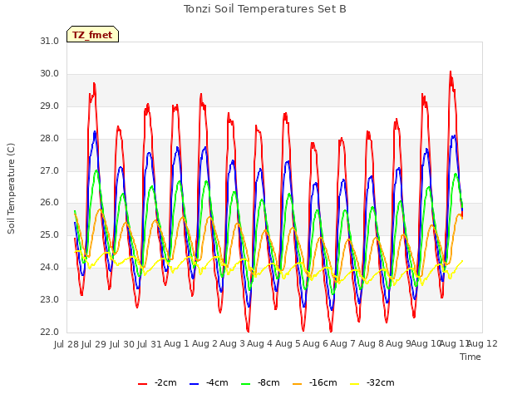Click the 'Aug 9' x-axis date
532x399 pixels.
(398, 344)
